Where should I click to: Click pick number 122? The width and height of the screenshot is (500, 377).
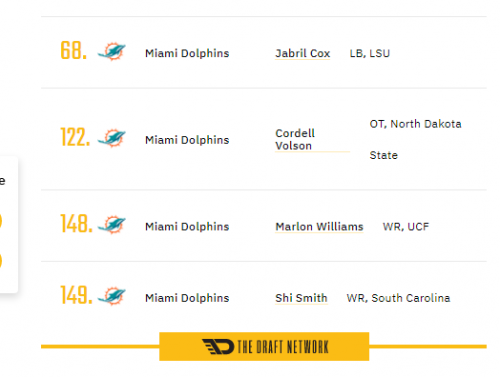(x=75, y=137)
